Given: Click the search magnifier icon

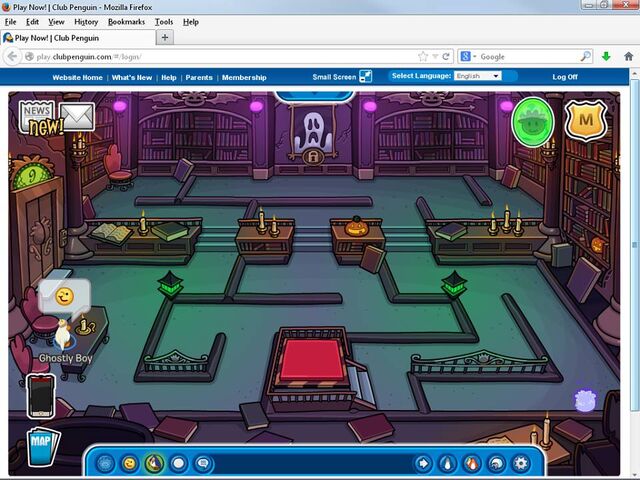Looking at the screenshot, I should point(586,56).
